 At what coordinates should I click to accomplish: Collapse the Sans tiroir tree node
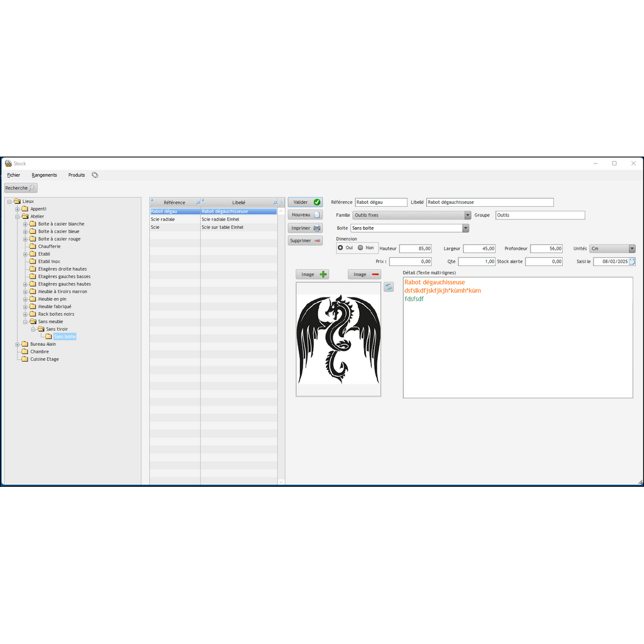33,330
